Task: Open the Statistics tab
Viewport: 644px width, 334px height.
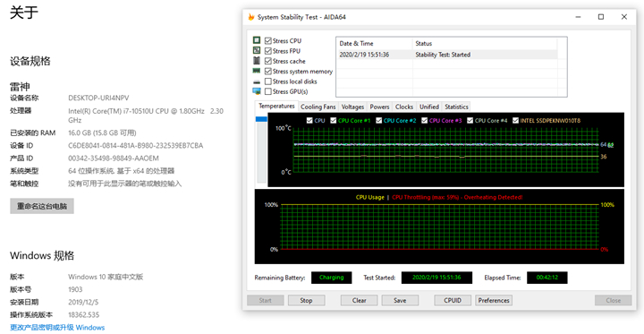Action: coord(456,107)
